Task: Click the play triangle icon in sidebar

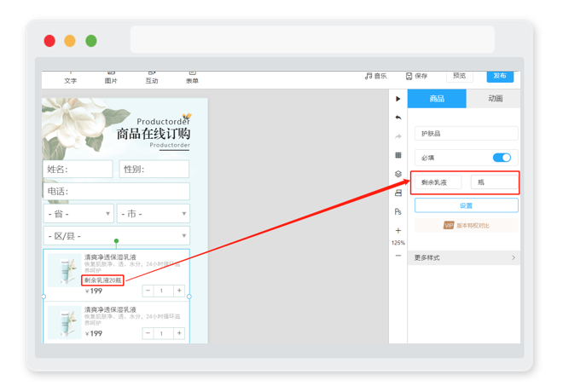Action: tap(398, 99)
